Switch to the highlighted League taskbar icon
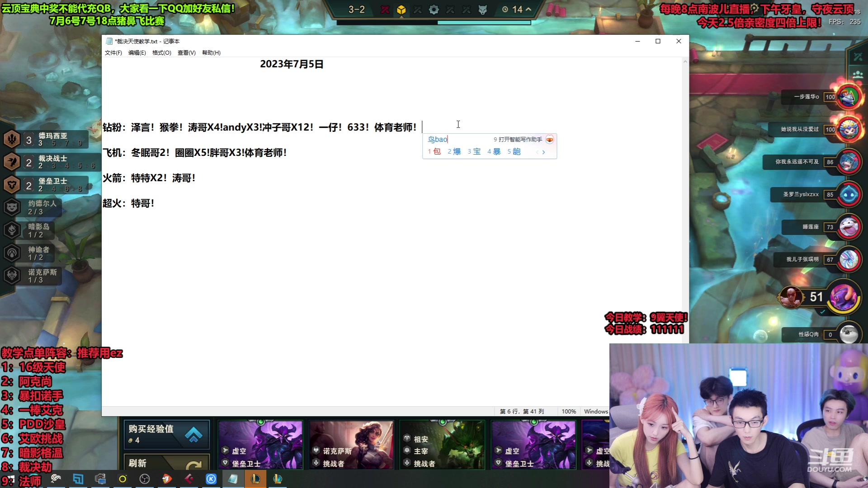This screenshot has width=868, height=488. (255, 479)
